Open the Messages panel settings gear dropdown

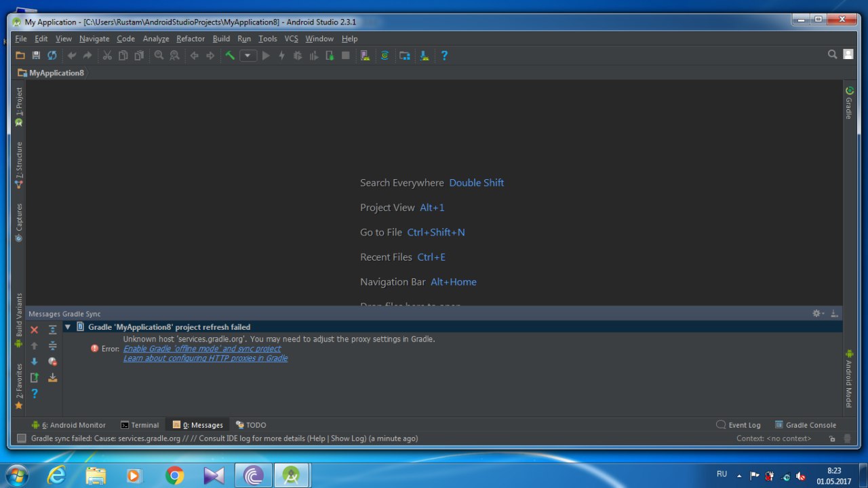818,314
